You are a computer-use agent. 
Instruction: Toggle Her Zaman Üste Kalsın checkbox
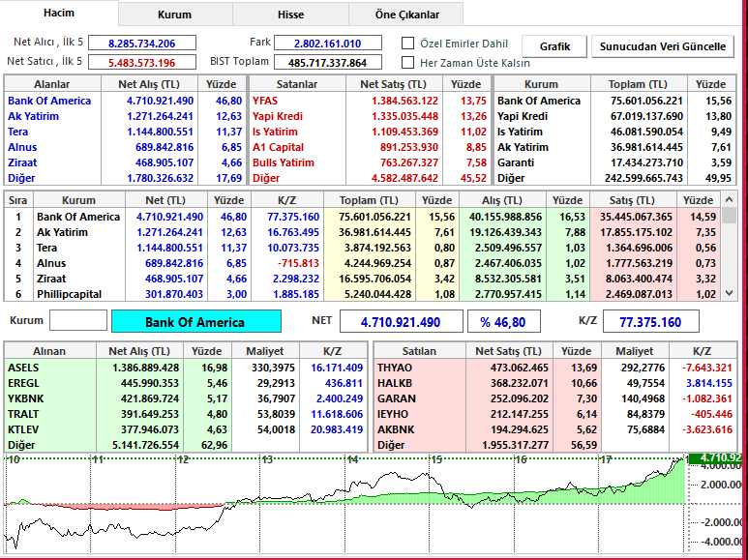(407, 63)
